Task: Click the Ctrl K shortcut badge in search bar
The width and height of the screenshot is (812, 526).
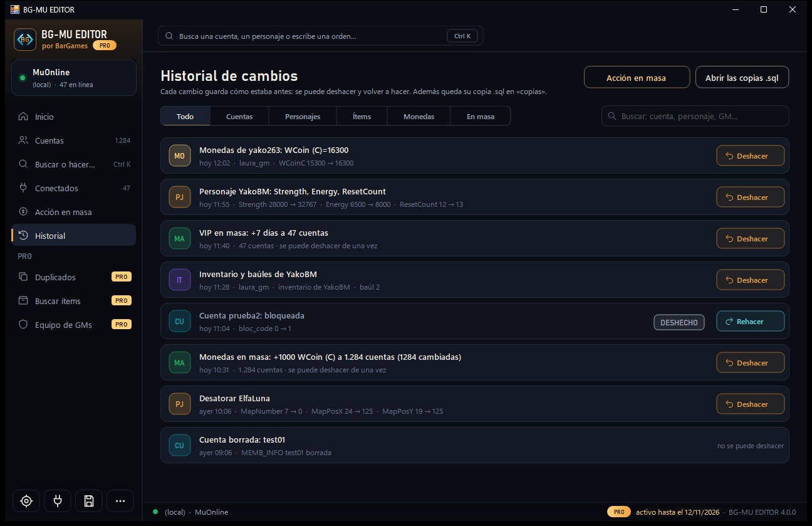Action: (462, 36)
